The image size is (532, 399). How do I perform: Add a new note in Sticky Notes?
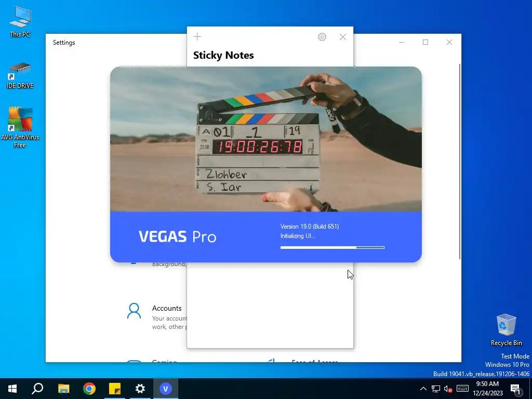(197, 37)
